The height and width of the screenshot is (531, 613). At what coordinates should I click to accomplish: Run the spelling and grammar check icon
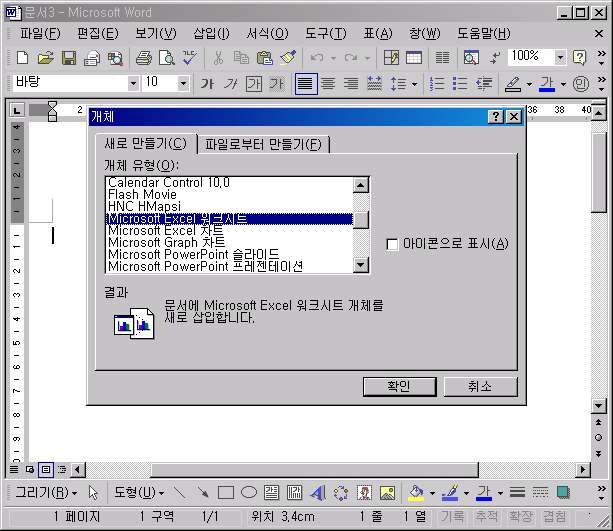tap(190, 58)
